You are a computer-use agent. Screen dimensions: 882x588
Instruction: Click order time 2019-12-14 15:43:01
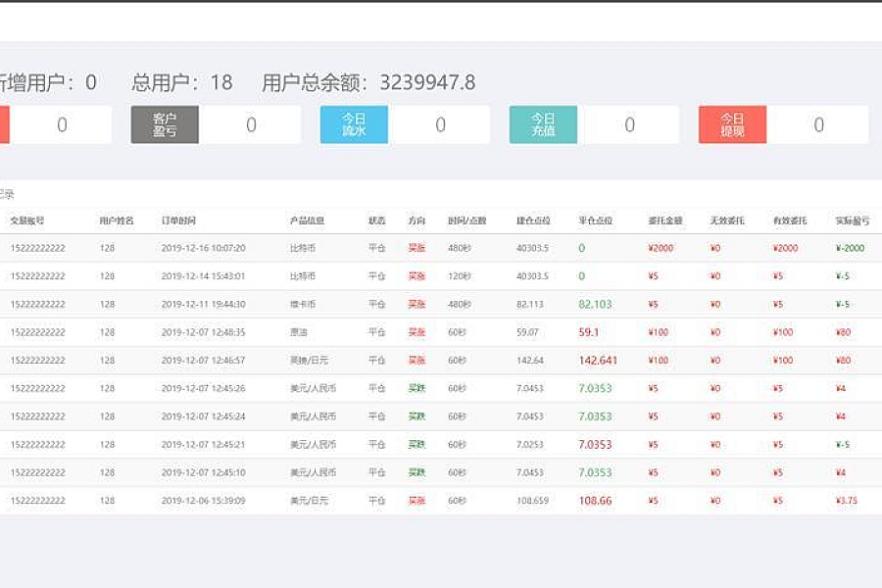tap(203, 276)
